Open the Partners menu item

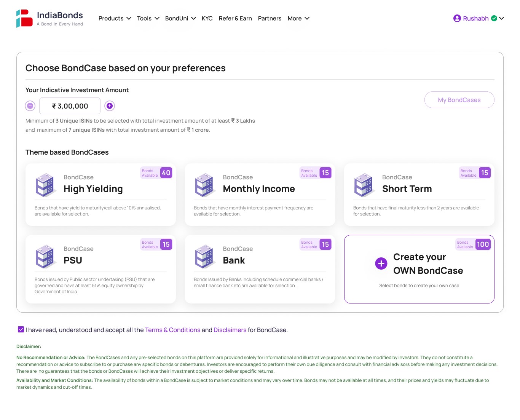click(270, 18)
